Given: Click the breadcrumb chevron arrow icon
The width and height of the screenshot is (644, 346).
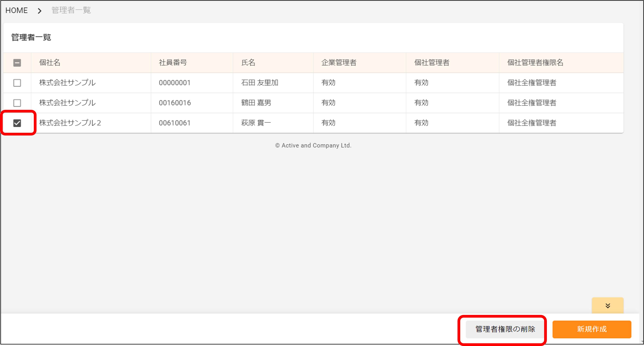Looking at the screenshot, I should [x=39, y=11].
